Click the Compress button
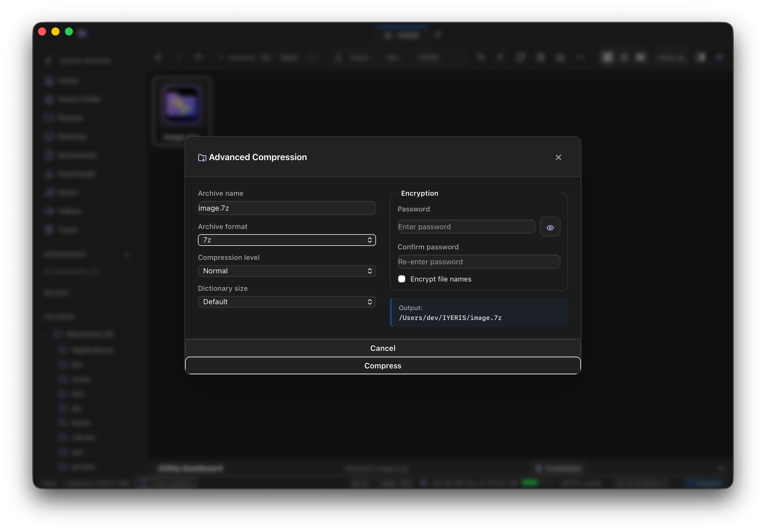The width and height of the screenshot is (766, 532). (x=383, y=366)
